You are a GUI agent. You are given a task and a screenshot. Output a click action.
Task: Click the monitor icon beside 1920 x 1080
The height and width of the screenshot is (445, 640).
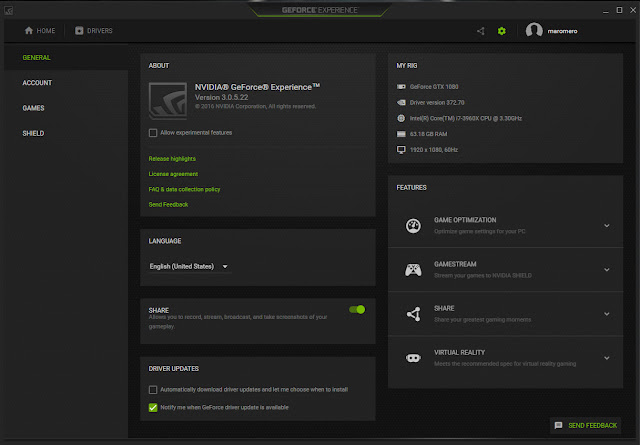click(401, 150)
